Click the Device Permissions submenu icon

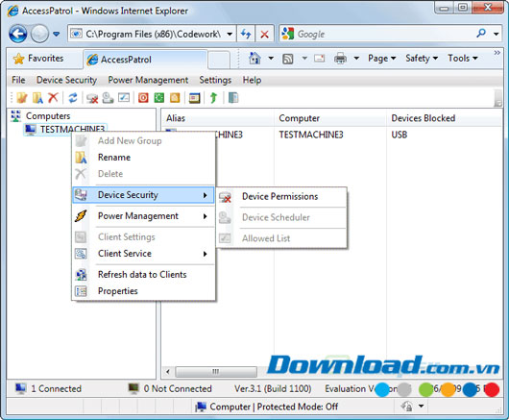225,197
